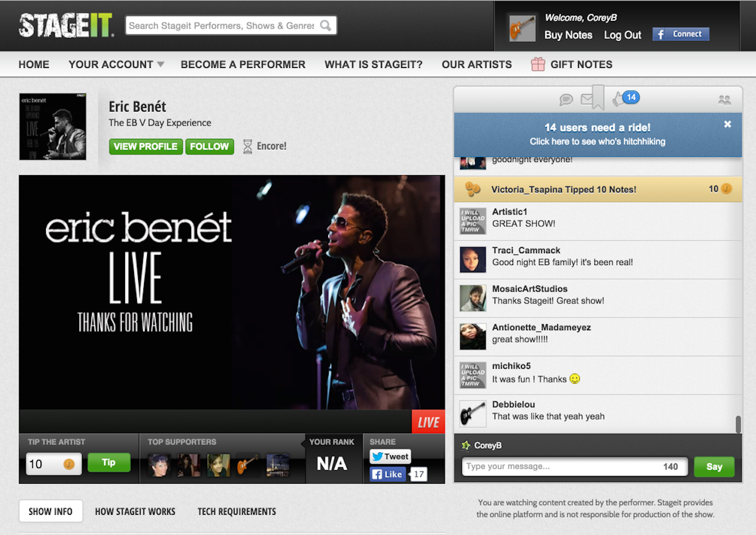756x535 pixels.
Task: Open the second Top Supporters avatar
Action: [189, 465]
